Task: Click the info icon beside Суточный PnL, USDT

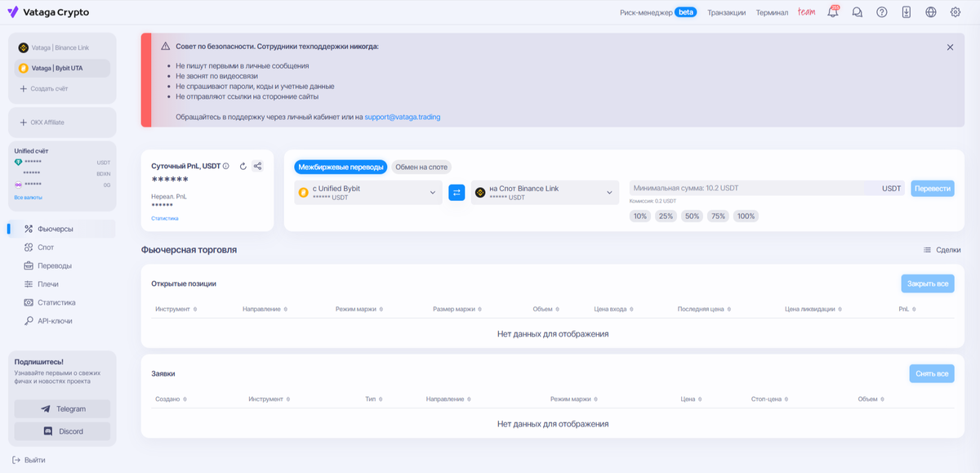Action: pos(226,166)
